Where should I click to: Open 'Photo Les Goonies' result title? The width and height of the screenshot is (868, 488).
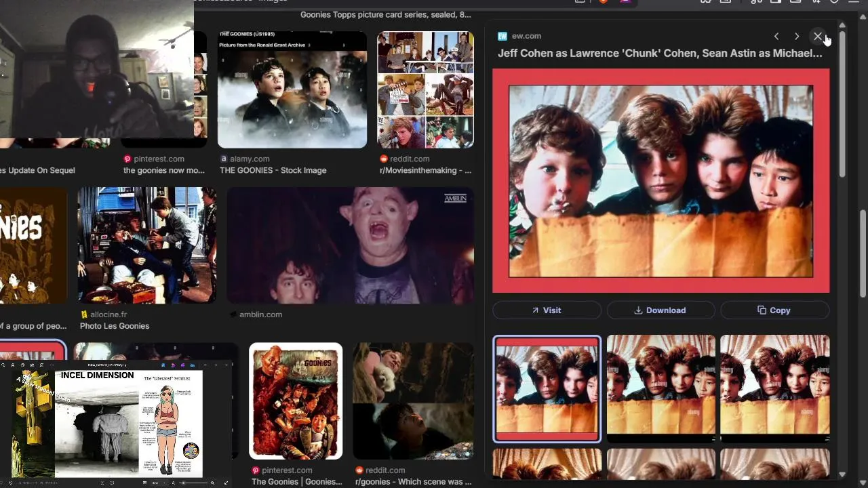pos(115,326)
